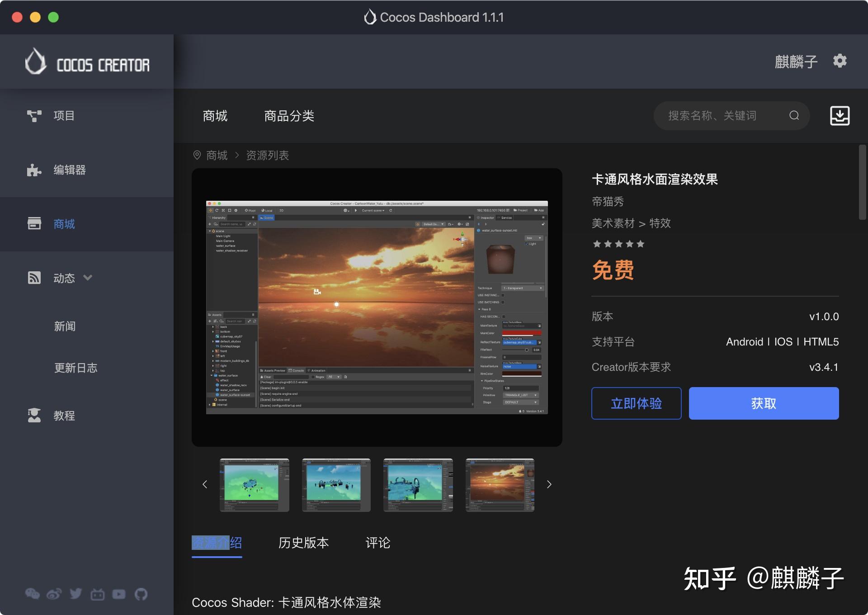
Task: Click platforms text Android I IOS I HTML5
Action: pos(782,342)
